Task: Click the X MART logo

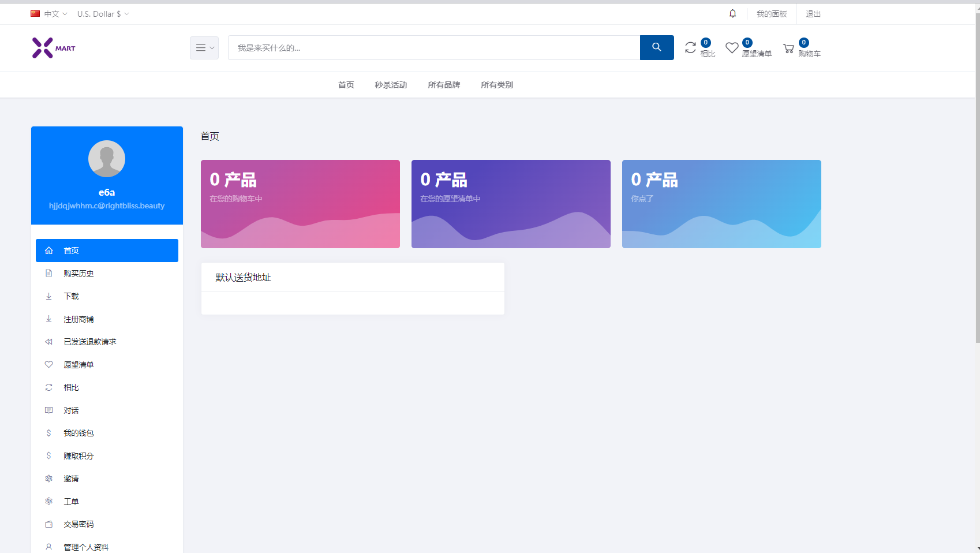Action: click(54, 48)
